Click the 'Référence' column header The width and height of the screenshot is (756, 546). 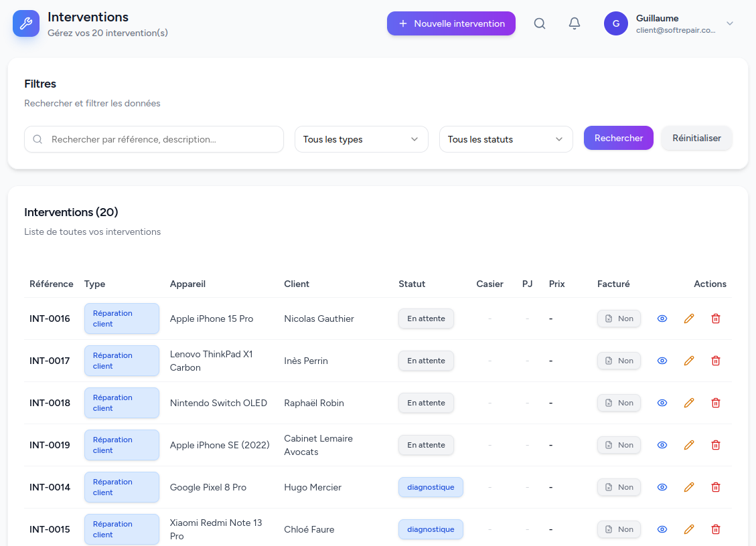click(x=52, y=284)
